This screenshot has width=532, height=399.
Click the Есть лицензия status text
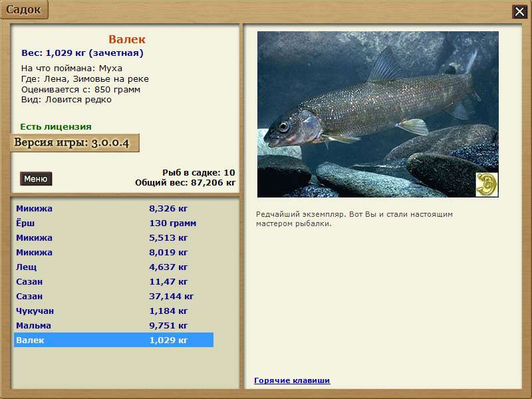56,126
